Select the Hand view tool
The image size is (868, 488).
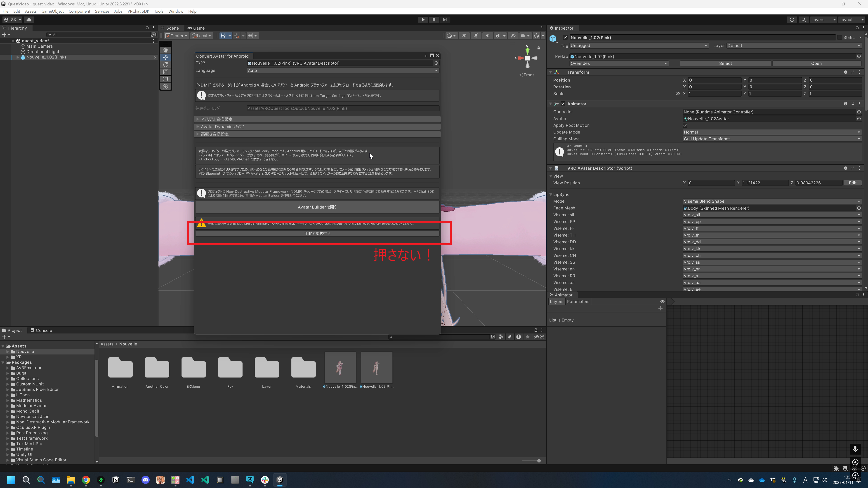[x=165, y=50]
